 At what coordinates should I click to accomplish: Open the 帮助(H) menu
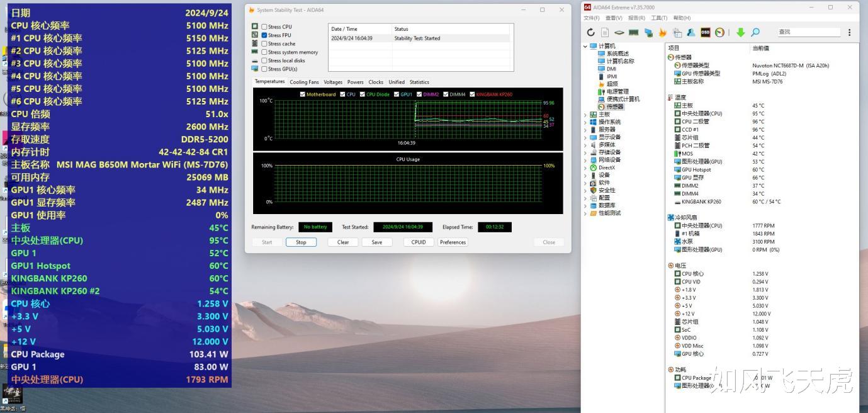(682, 18)
